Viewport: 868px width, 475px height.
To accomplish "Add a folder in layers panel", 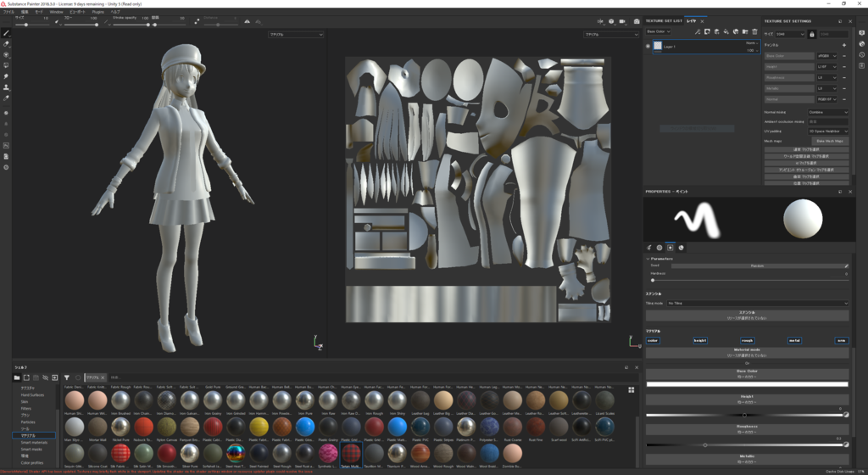I will click(x=745, y=31).
